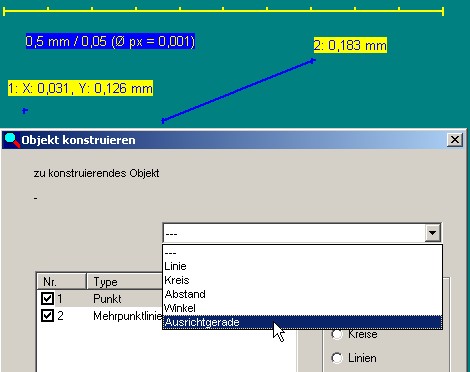Click the magnifier icon in dialog title bar

tap(12, 140)
